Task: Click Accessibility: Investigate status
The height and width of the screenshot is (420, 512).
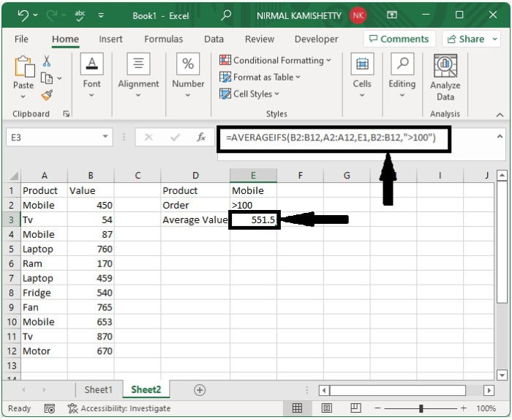Action: (x=119, y=408)
